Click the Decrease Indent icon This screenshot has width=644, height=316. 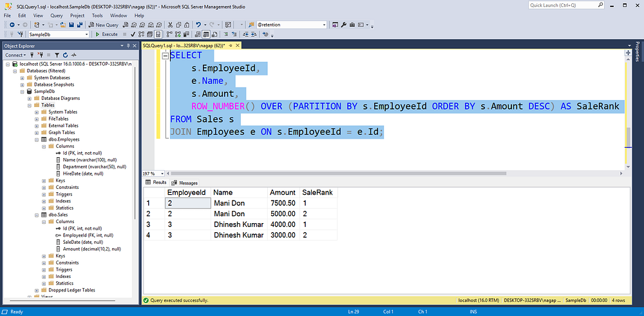click(245, 34)
